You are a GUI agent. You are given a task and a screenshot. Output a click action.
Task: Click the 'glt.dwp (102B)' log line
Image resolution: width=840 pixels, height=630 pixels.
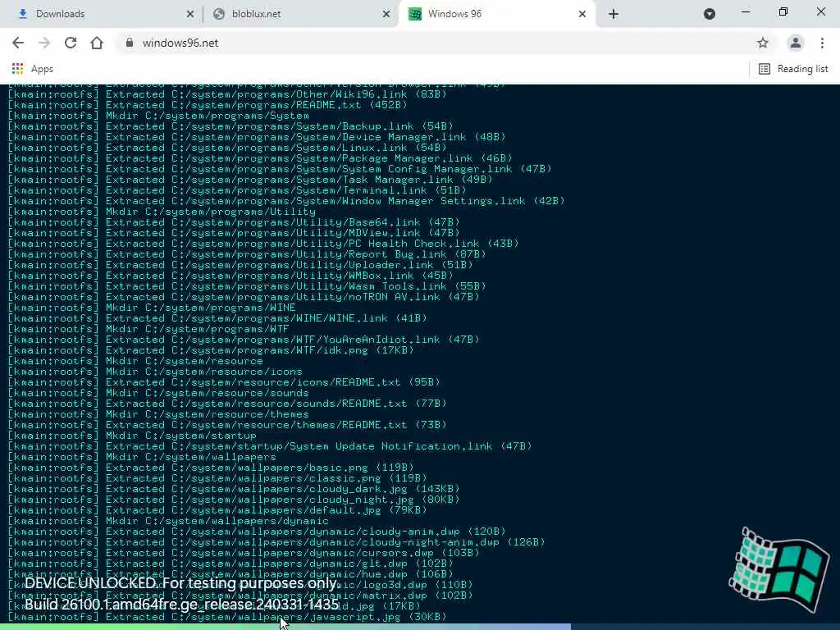tap(231, 564)
